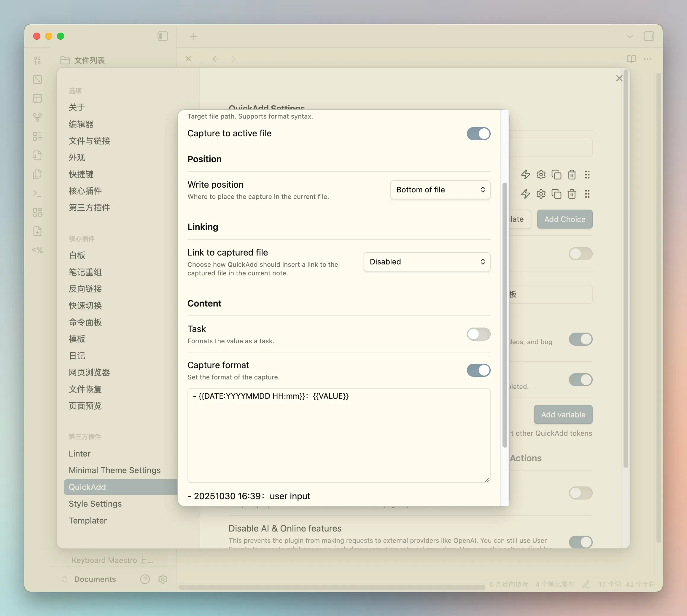Open Style Settings plugin options
The image size is (687, 616).
95,504
